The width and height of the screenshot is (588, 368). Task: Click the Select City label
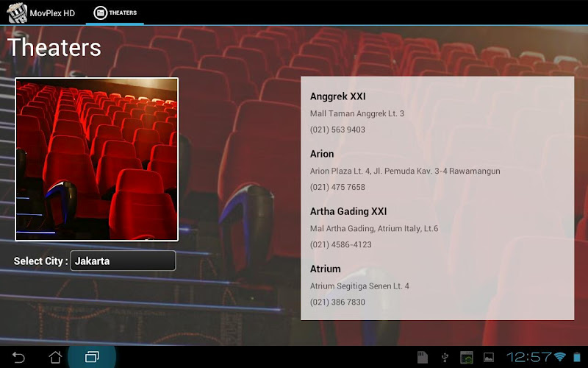pos(40,261)
